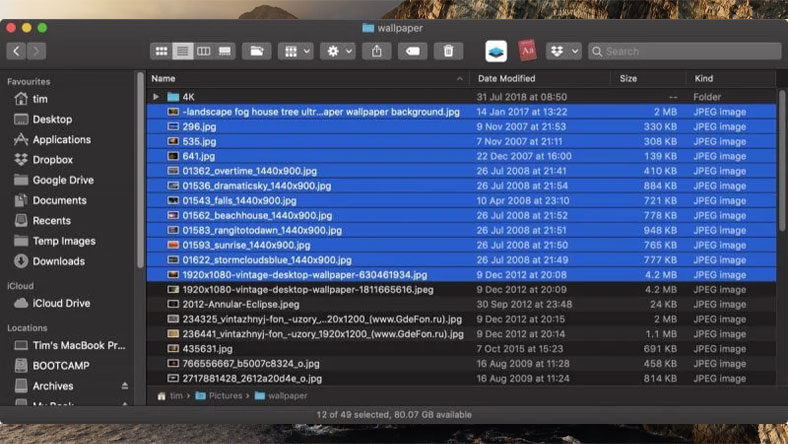The width and height of the screenshot is (788, 444).
Task: Click the Search field
Action: [680, 51]
